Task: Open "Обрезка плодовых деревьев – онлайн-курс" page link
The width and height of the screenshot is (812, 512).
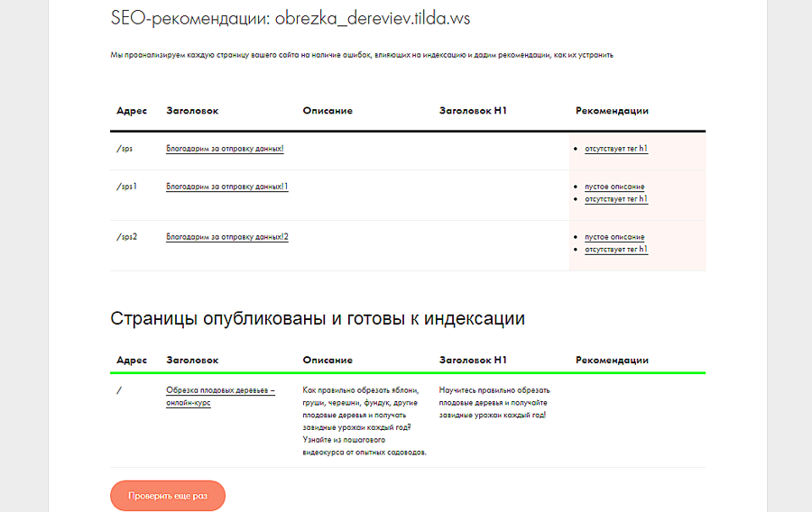Action: pyautogui.click(x=220, y=397)
